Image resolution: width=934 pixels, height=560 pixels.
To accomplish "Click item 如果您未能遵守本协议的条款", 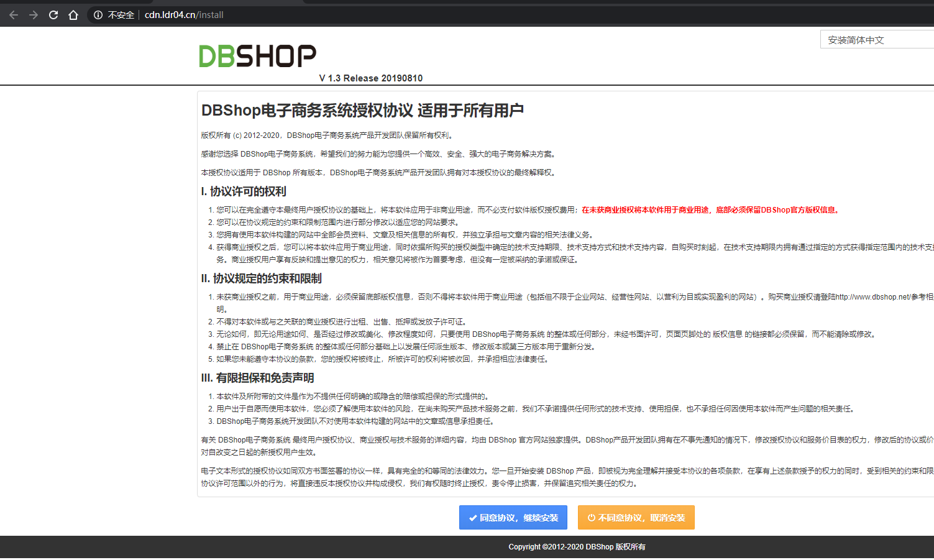I will (383, 359).
